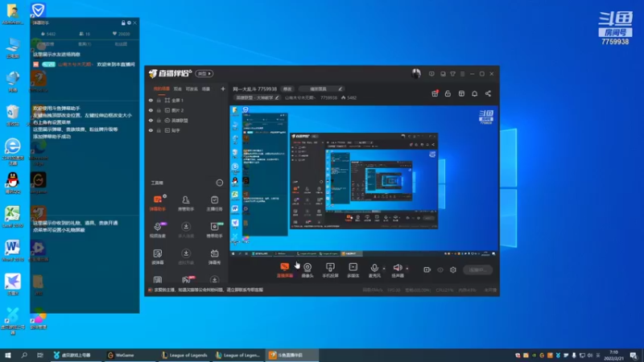Open the Windows Start menu

point(8,356)
